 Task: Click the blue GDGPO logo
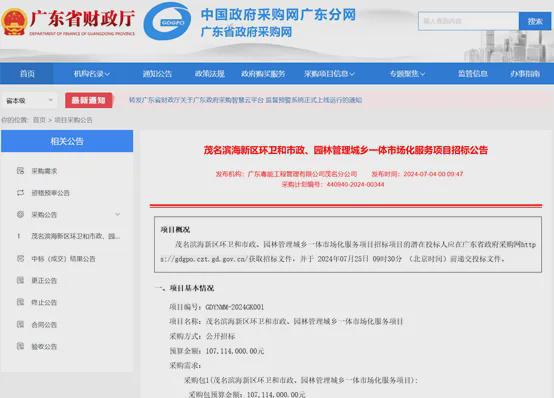(x=167, y=22)
